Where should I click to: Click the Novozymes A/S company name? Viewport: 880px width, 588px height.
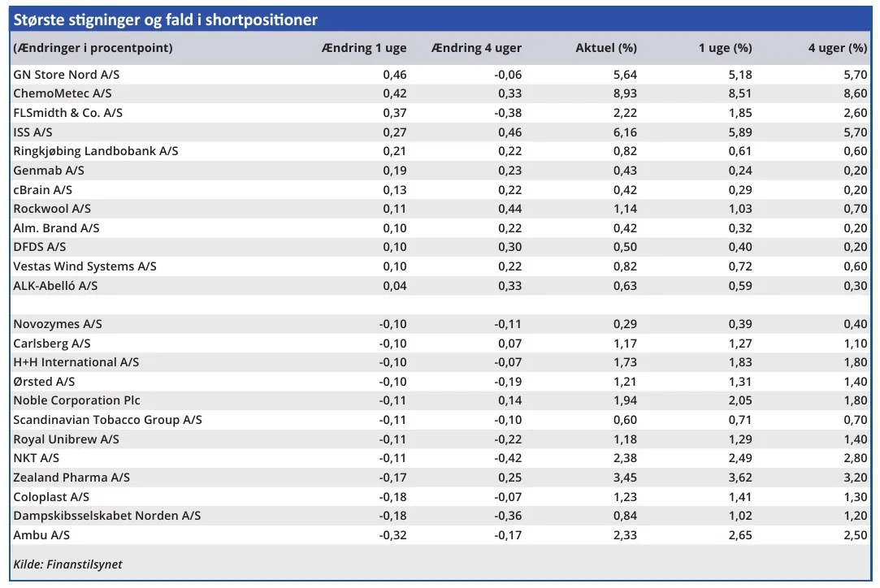tap(58, 324)
